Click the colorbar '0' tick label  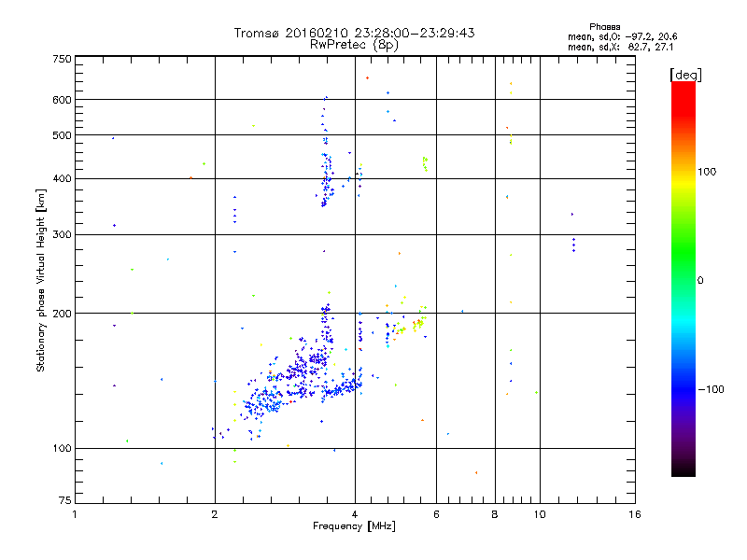click(x=700, y=281)
